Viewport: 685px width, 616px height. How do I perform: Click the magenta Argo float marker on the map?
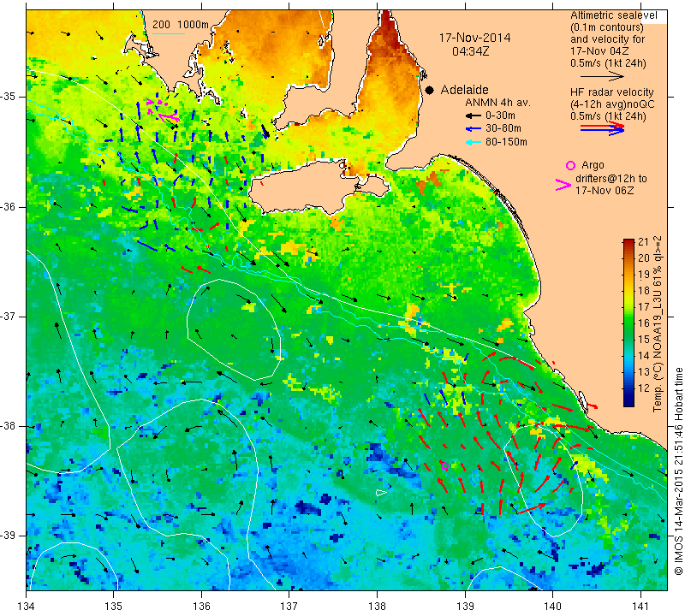tap(444, 465)
